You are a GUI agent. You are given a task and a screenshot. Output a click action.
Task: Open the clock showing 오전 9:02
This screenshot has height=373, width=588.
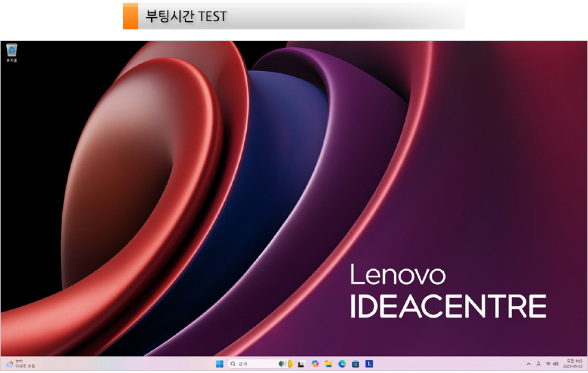[573, 364]
